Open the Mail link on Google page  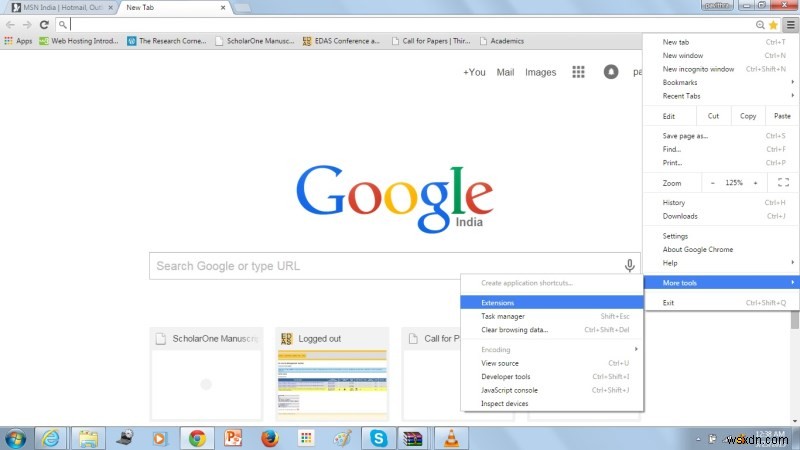[x=505, y=72]
